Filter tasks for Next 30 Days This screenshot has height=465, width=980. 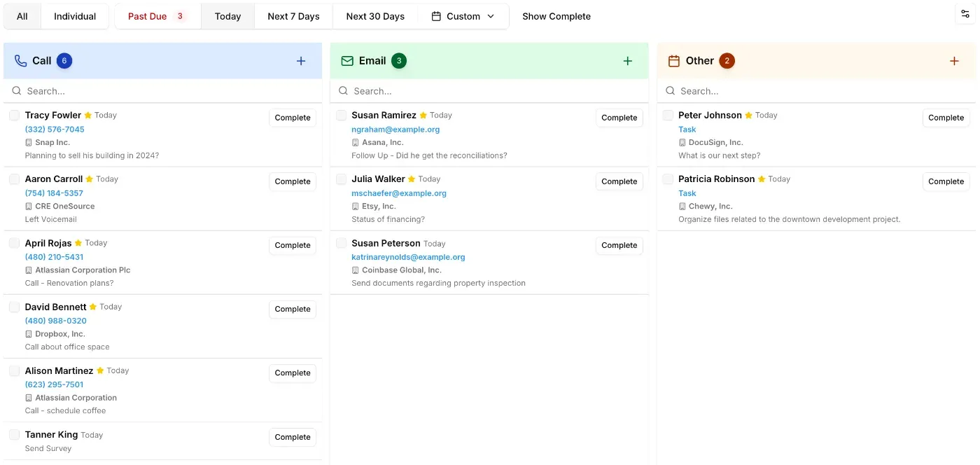pos(375,16)
